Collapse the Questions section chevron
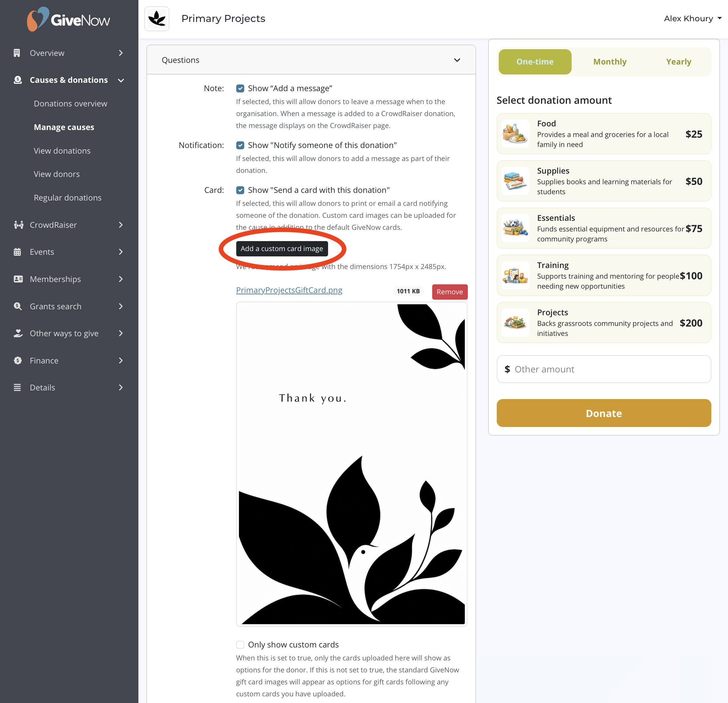 pyautogui.click(x=457, y=60)
